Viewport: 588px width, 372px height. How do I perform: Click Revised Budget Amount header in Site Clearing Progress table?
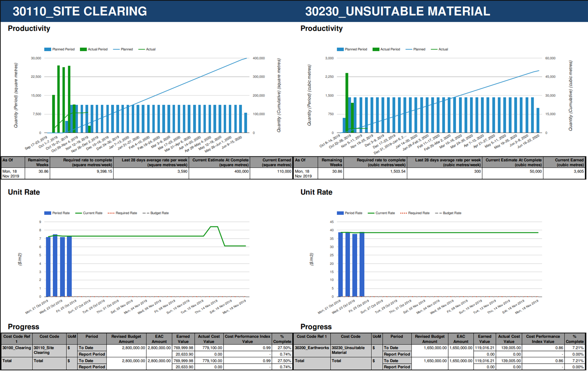pos(126,339)
